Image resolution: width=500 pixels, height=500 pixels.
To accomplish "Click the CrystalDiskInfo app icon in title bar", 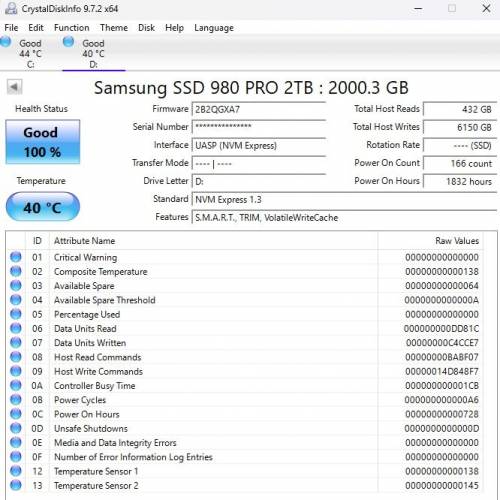I will 11,8.
